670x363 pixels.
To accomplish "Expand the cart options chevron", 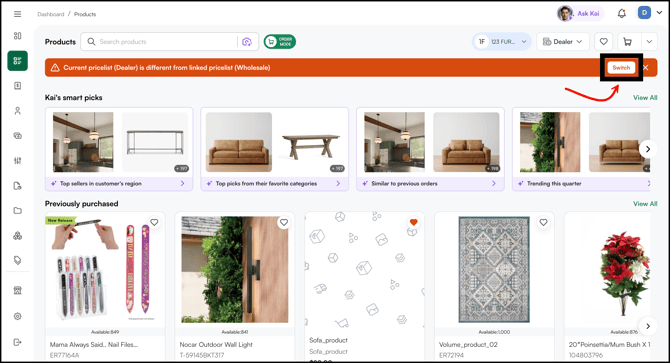I will 649,42.
